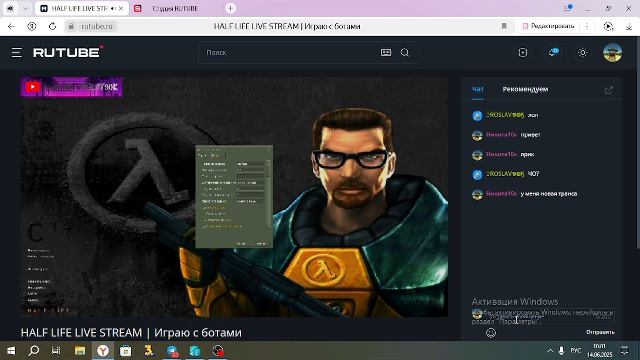Image resolution: width=640 pixels, height=360 pixels.
Task: Open Windows taskbar search
Action: (33, 351)
